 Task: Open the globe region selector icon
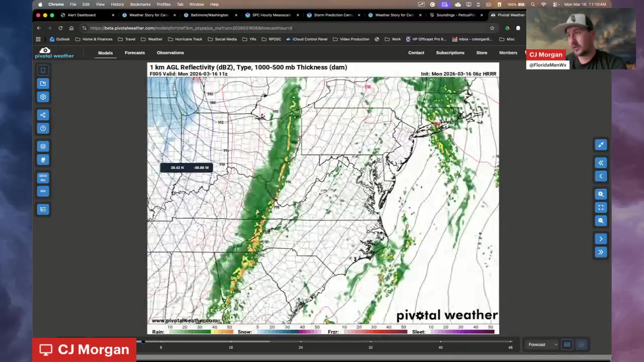click(x=43, y=159)
